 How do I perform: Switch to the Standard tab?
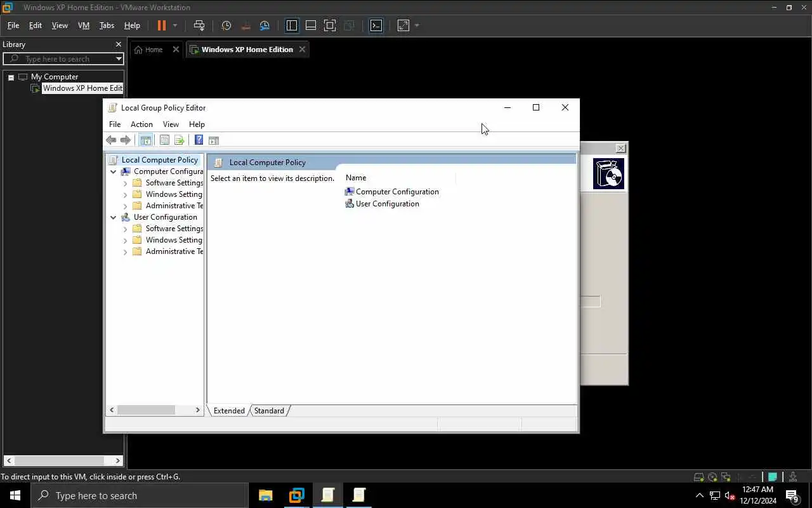tap(269, 411)
